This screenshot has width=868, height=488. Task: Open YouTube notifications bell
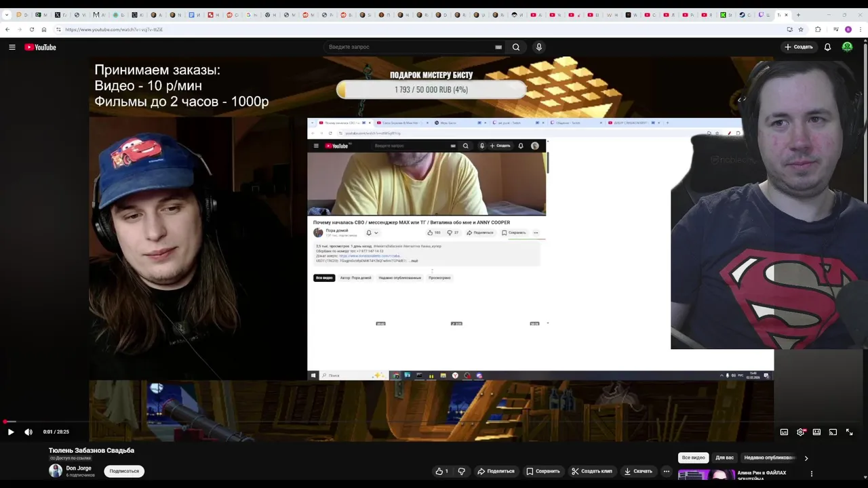coord(827,47)
